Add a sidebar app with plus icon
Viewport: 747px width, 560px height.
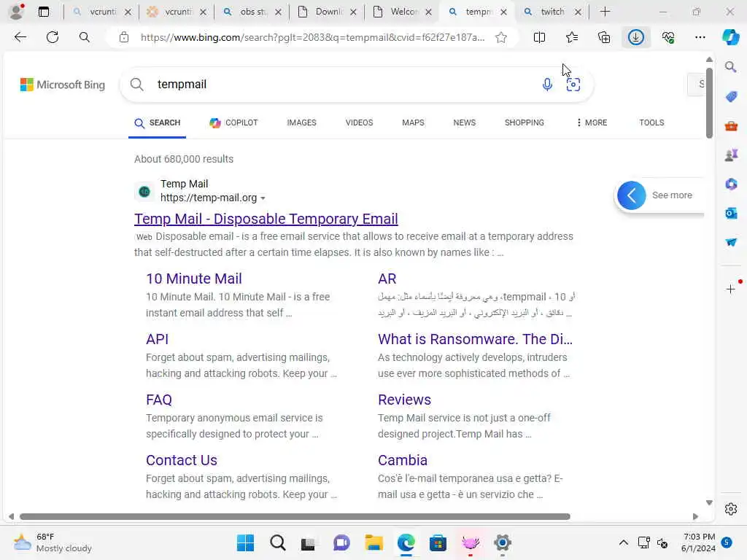(x=731, y=289)
